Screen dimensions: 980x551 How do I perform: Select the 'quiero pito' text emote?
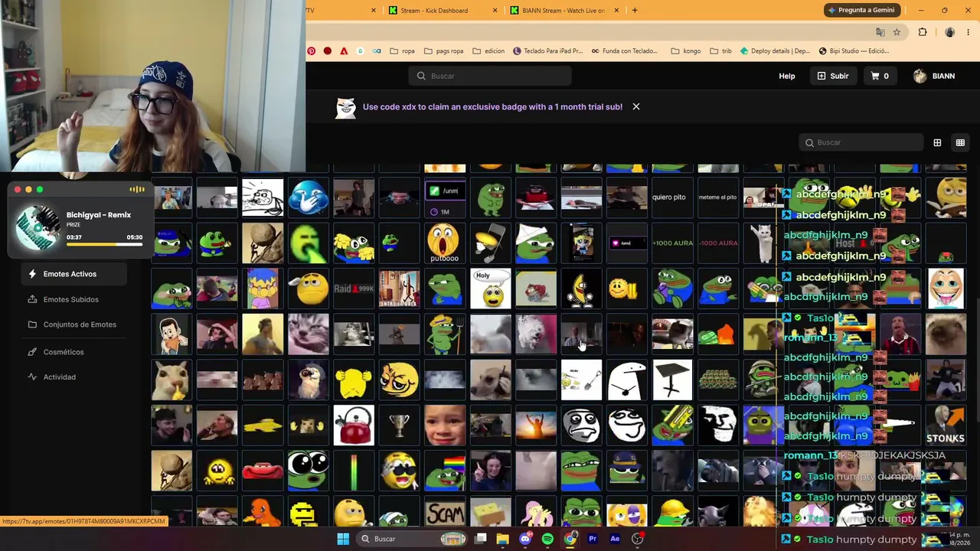click(669, 197)
